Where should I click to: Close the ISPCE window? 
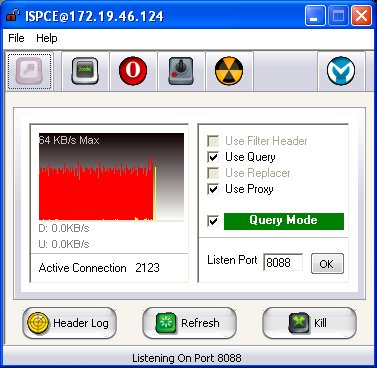(361, 16)
